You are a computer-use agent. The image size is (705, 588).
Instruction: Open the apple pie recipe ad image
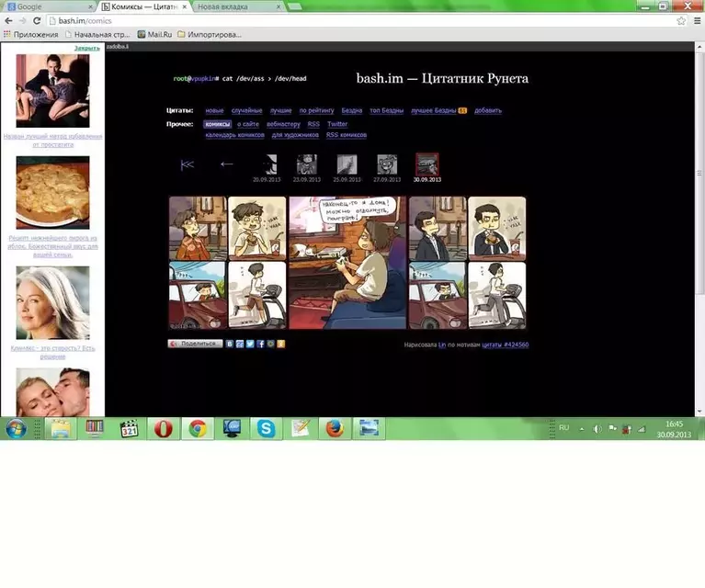(52, 192)
